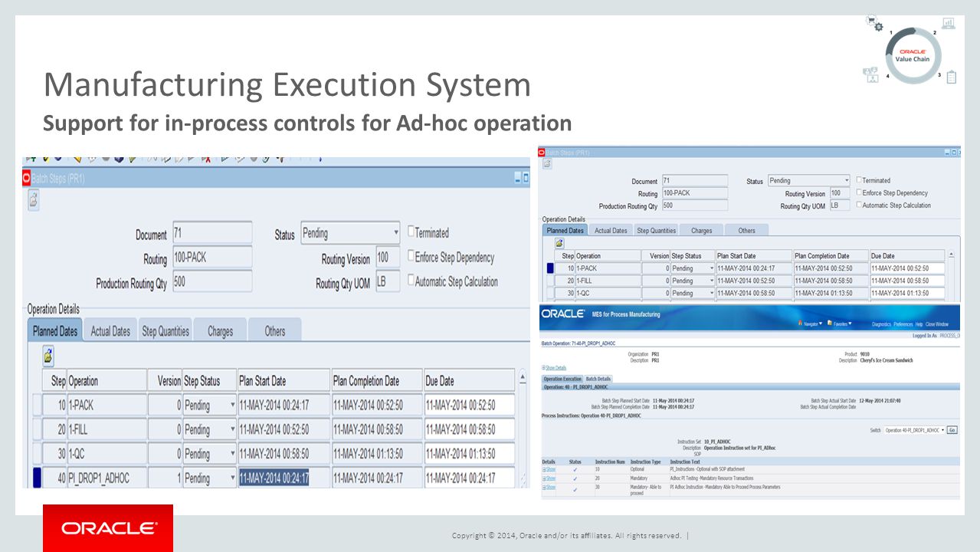Click the scroll up arrow in the left Batch Steps table

523,376
